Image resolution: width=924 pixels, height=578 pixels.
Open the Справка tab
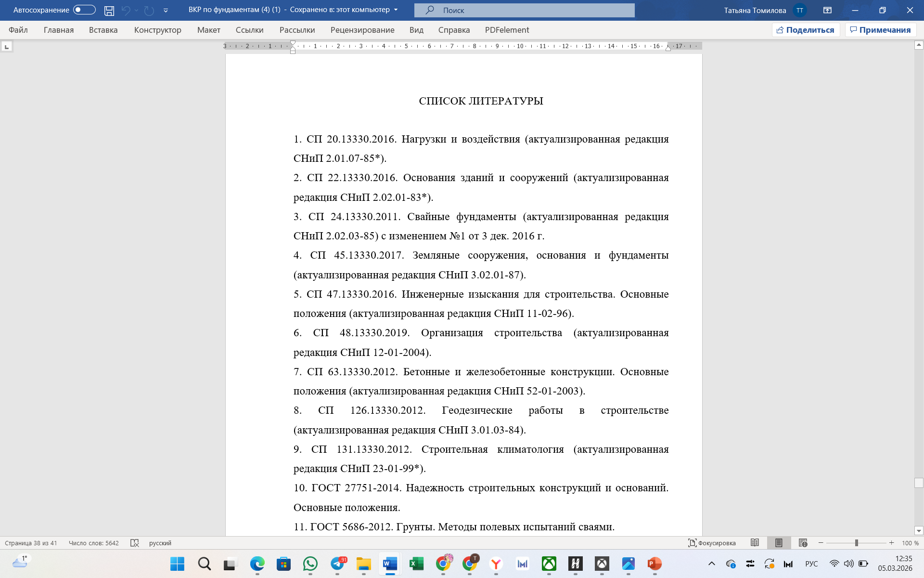454,30
